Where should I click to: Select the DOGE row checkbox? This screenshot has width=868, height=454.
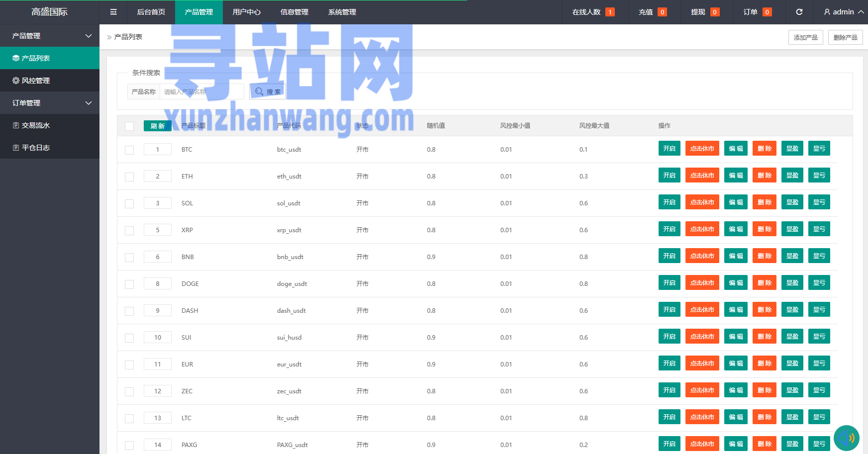coord(129,284)
